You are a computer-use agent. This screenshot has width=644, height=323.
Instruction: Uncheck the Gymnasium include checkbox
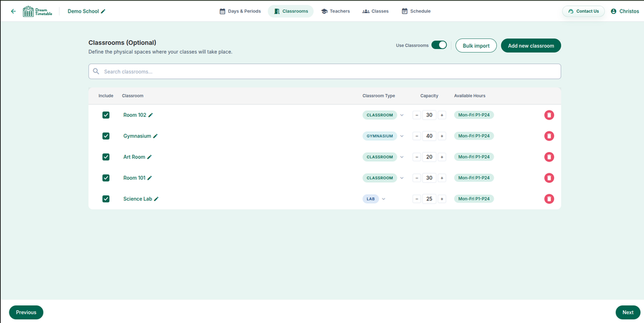coord(106,136)
